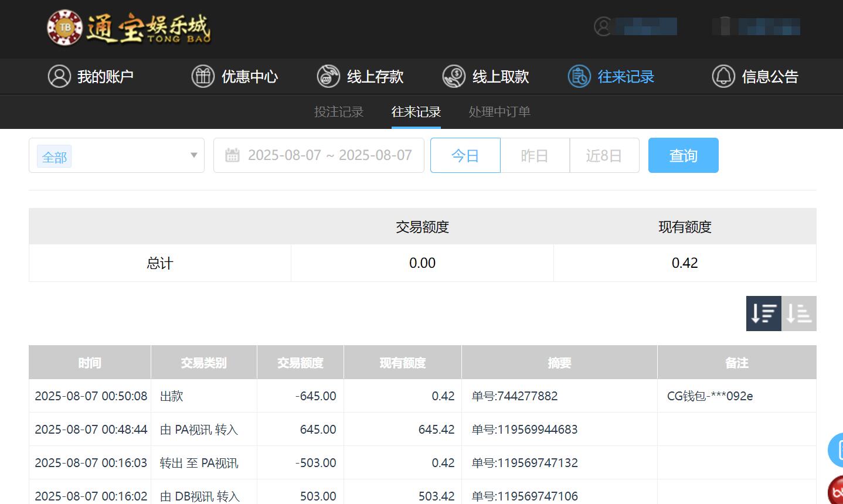Select the 昨日 date filter
Screen dimensions: 843x504
tap(535, 155)
